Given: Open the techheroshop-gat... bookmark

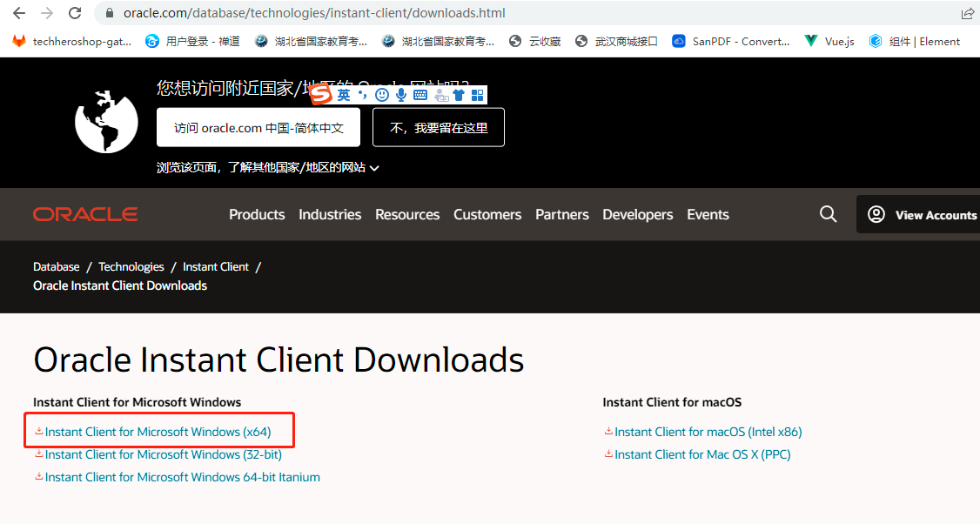Looking at the screenshot, I should click(x=72, y=41).
